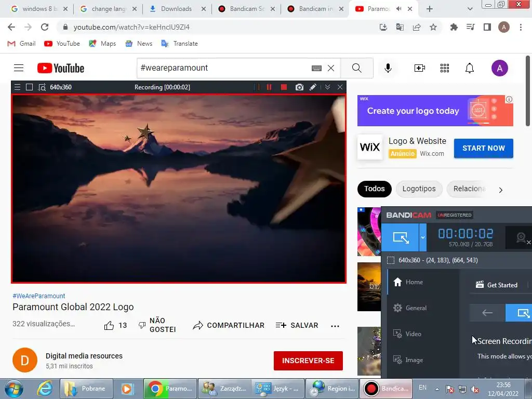
Task: Click the find-window magnifier icon in recording bar
Action: point(42,87)
